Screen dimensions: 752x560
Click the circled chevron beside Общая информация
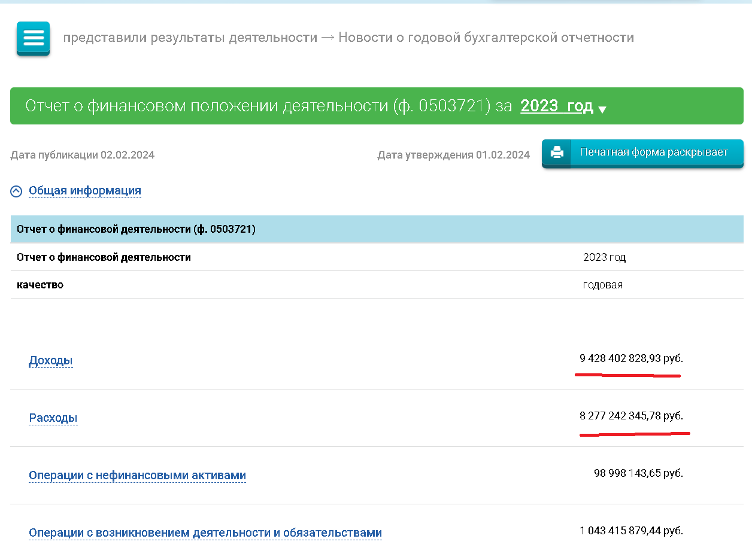tap(17, 191)
